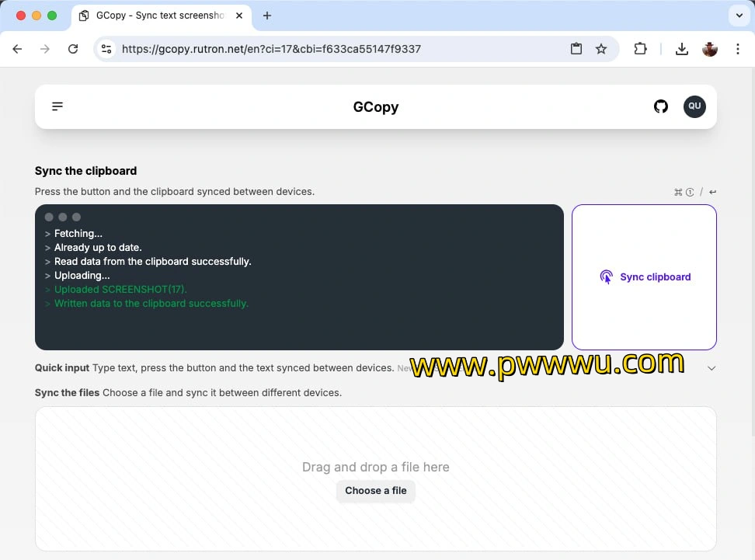Open the GitHub repository icon
The height and width of the screenshot is (560, 755).
[x=660, y=106]
